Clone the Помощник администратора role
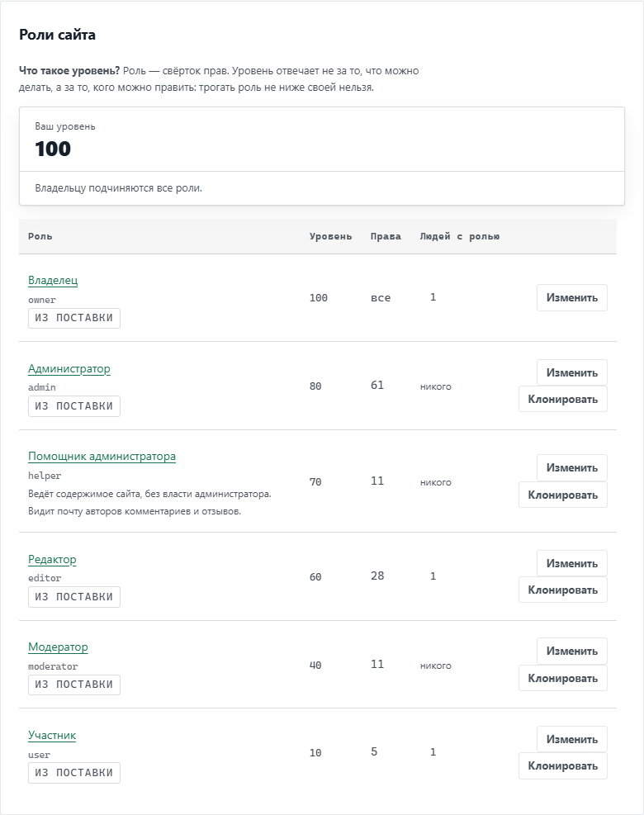The image size is (644, 815). click(x=563, y=495)
